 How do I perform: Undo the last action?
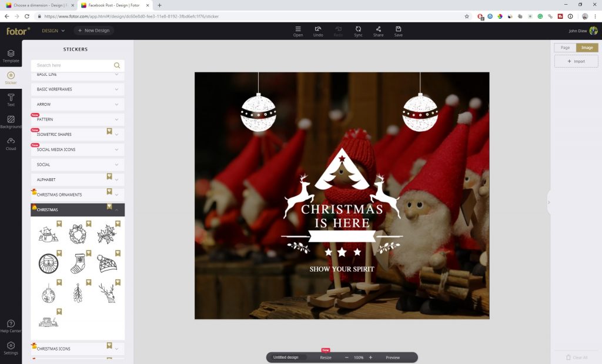click(x=318, y=31)
